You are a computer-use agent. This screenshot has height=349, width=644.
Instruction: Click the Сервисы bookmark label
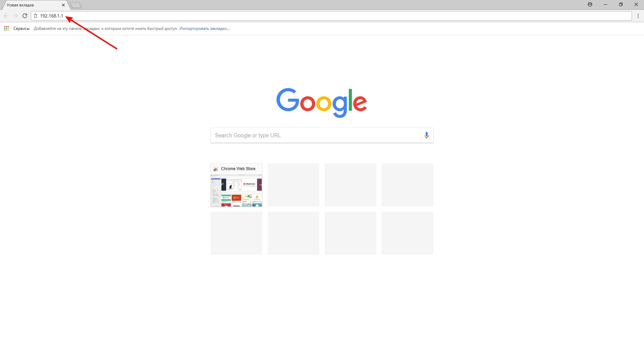[x=21, y=29]
